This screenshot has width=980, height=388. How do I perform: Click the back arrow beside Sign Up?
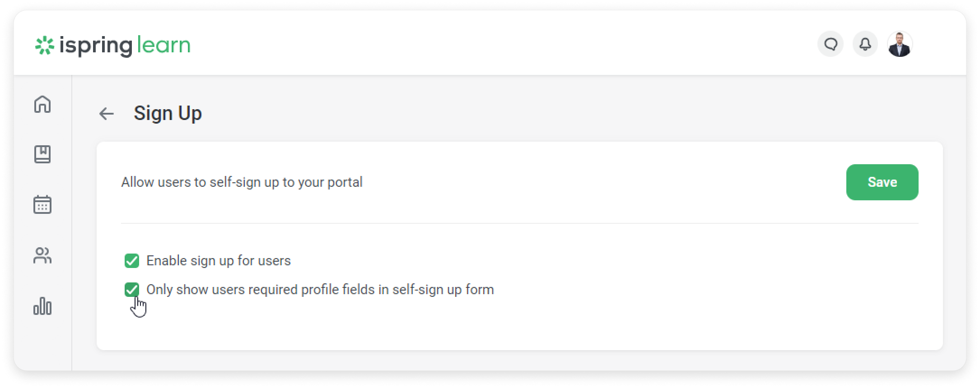107,114
